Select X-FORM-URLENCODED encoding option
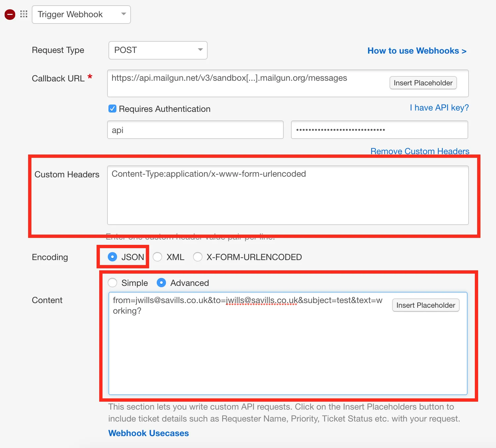This screenshot has height=448, width=496. coord(198,257)
